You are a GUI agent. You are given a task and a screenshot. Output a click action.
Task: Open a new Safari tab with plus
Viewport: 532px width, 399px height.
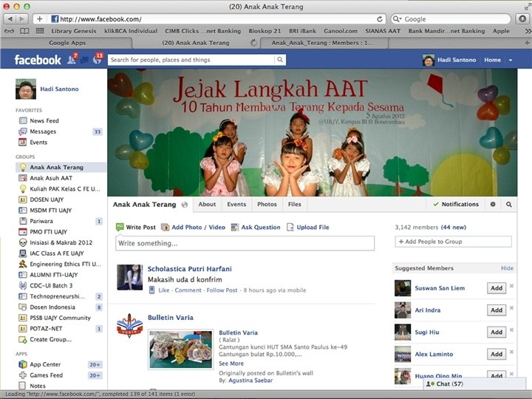click(527, 43)
